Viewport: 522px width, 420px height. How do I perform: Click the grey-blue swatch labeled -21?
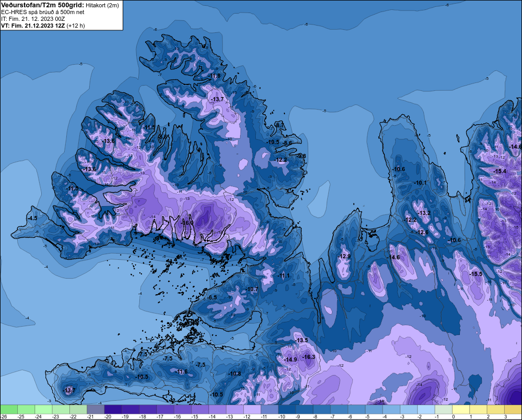[96, 410]
